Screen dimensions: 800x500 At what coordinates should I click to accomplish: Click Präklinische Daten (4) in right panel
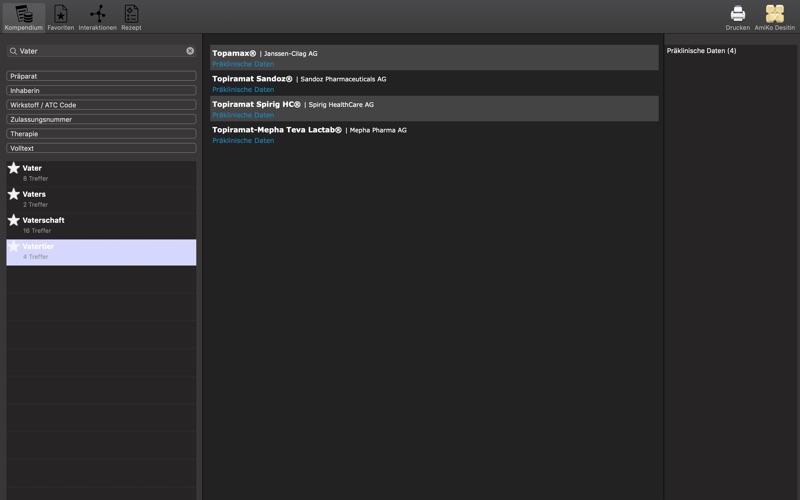click(701, 51)
